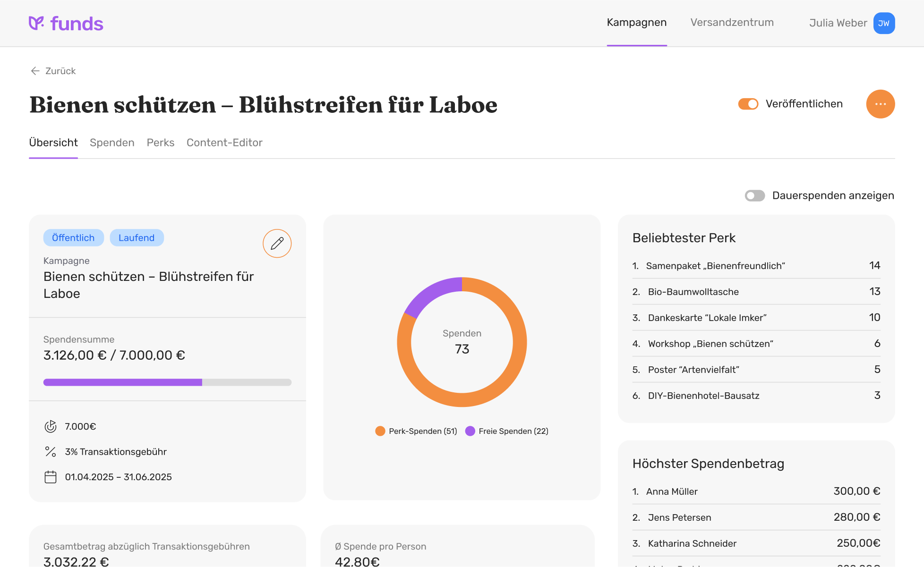Go to Versandzentrum in navigation

732,23
